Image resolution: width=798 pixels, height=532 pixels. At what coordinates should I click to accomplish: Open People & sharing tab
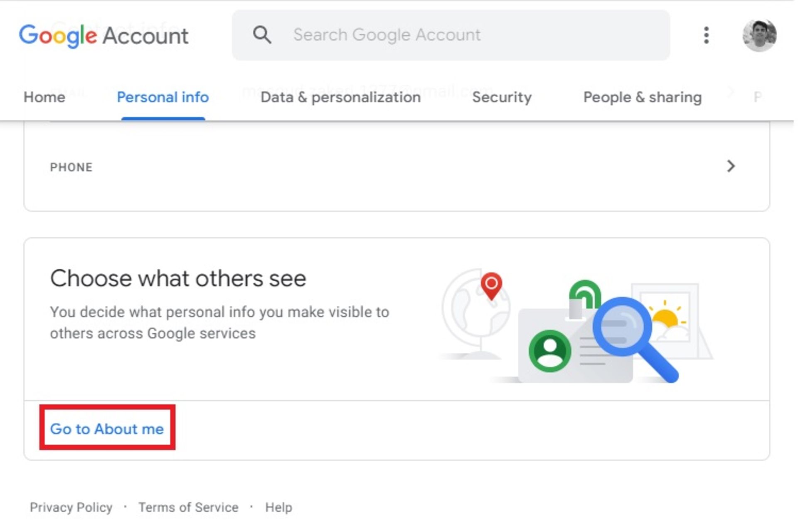coord(643,97)
